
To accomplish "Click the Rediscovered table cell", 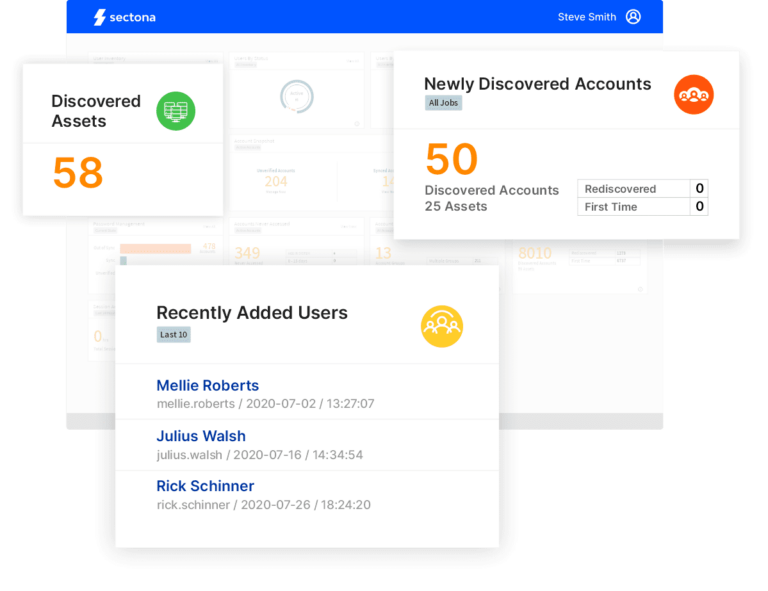I will 634,189.
